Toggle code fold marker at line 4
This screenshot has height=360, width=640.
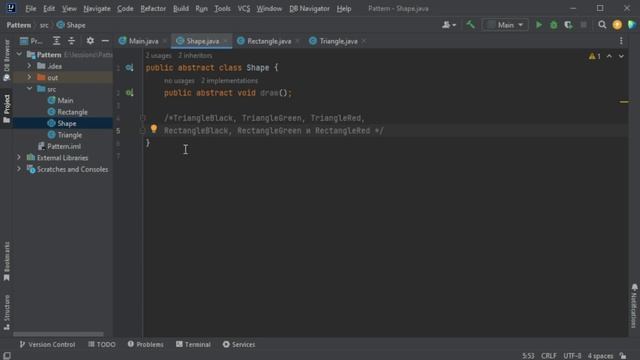pos(142,118)
